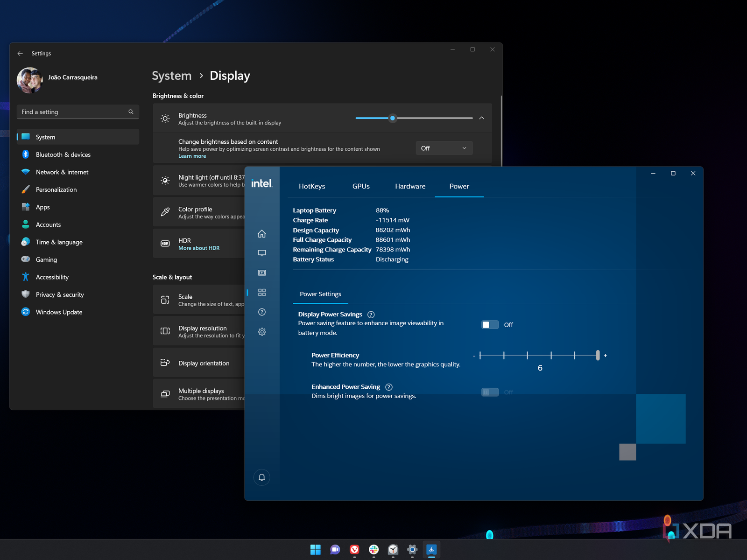The image size is (747, 560).
Task: Open Display section in Intel sidebar
Action: 262,253
